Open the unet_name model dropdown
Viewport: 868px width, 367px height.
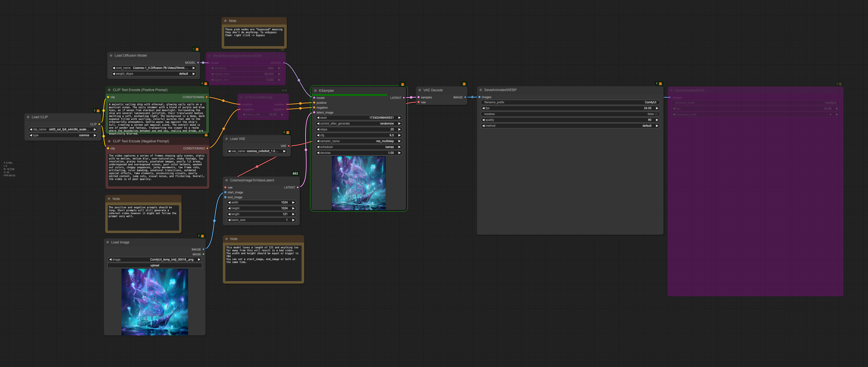154,68
